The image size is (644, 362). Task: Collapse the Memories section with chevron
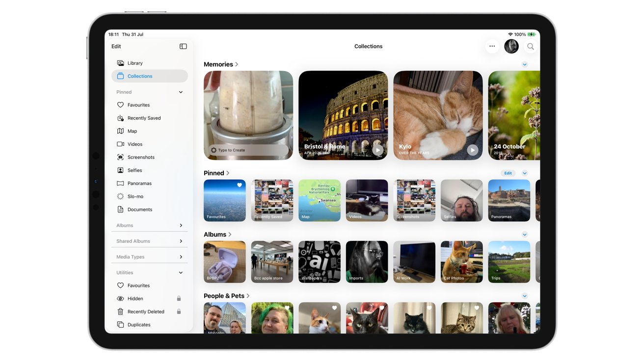coord(525,65)
